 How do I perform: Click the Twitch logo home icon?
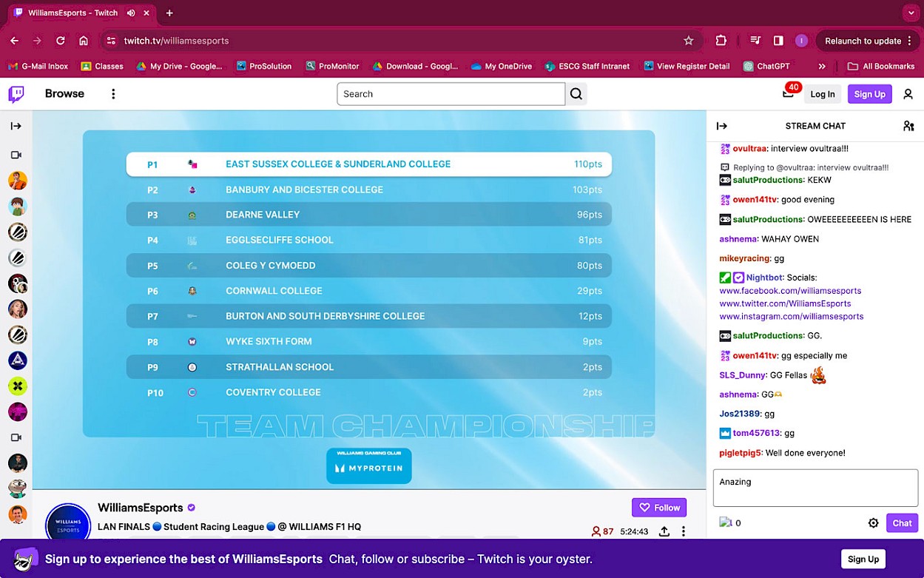click(x=16, y=94)
